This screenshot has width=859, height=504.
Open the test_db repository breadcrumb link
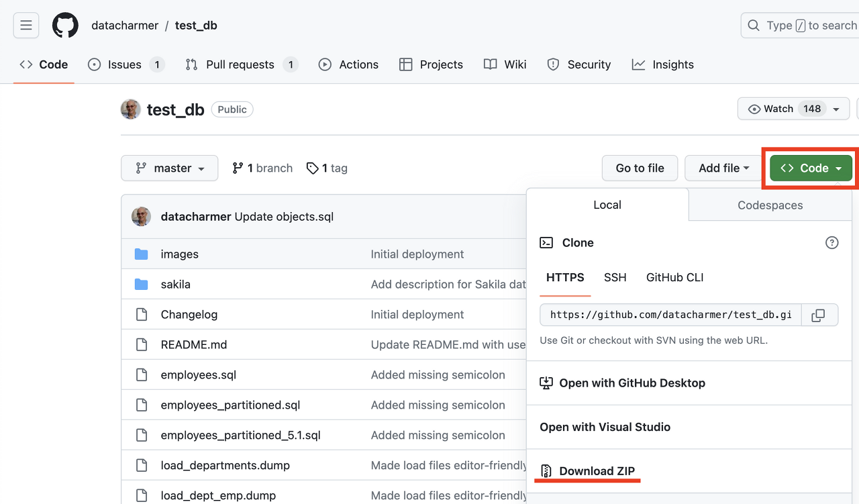[196, 26]
